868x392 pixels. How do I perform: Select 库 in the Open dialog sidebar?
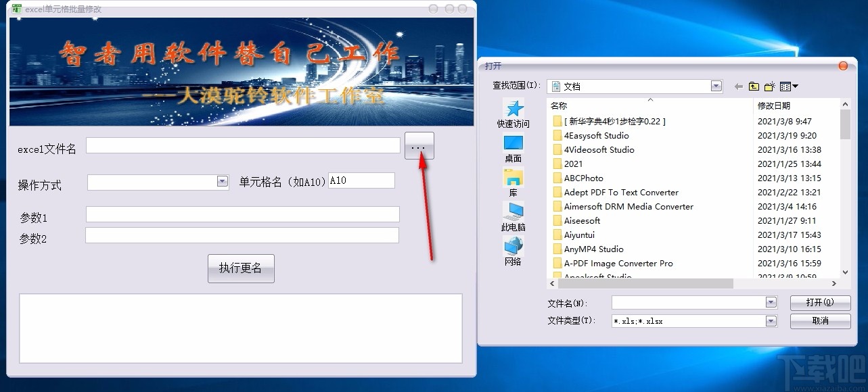point(513,181)
